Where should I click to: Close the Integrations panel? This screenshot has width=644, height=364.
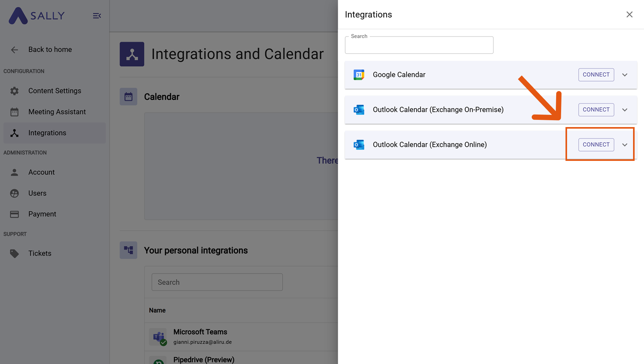click(x=630, y=15)
